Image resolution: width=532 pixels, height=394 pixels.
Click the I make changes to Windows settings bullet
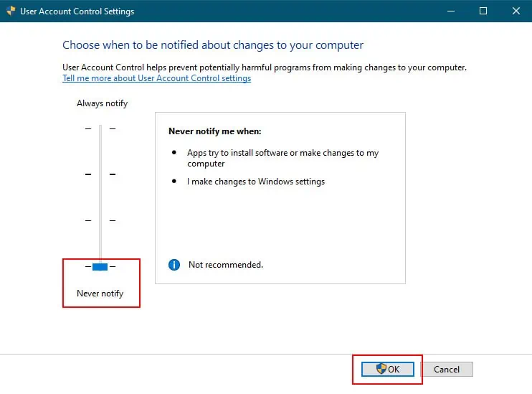[256, 182]
